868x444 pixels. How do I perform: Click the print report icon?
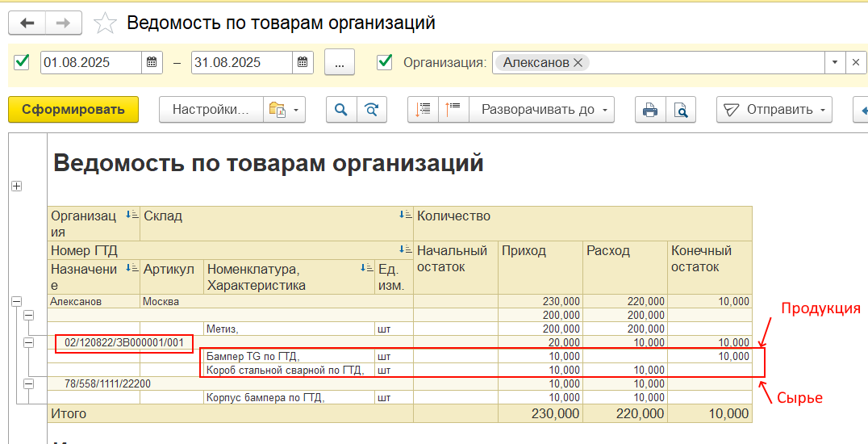pyautogui.click(x=650, y=110)
